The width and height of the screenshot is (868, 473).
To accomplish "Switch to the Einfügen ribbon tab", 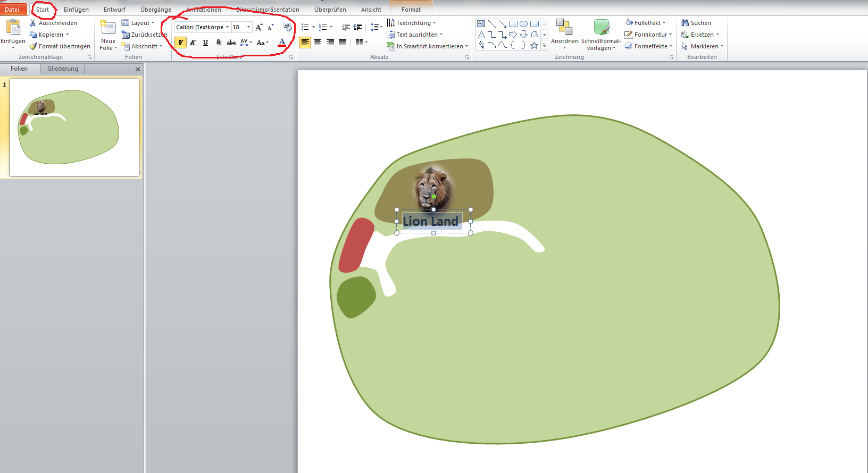I will click(76, 10).
